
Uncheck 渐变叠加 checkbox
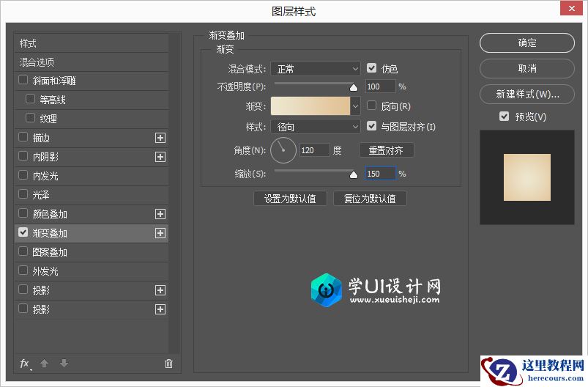tap(23, 232)
